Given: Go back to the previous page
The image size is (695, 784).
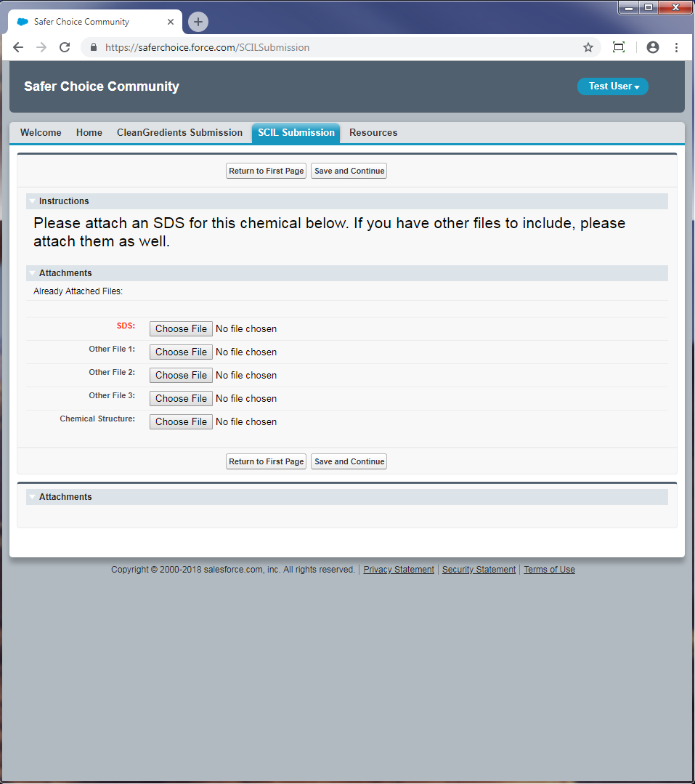Looking at the screenshot, I should (x=18, y=47).
